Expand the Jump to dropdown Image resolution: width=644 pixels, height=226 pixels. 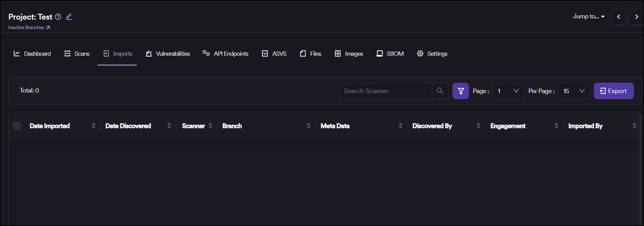point(588,17)
